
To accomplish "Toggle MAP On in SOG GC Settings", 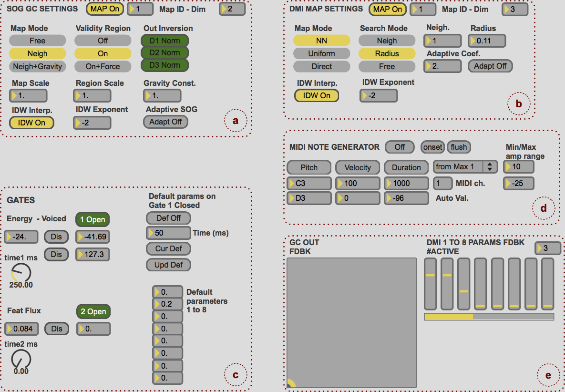I will (x=105, y=9).
